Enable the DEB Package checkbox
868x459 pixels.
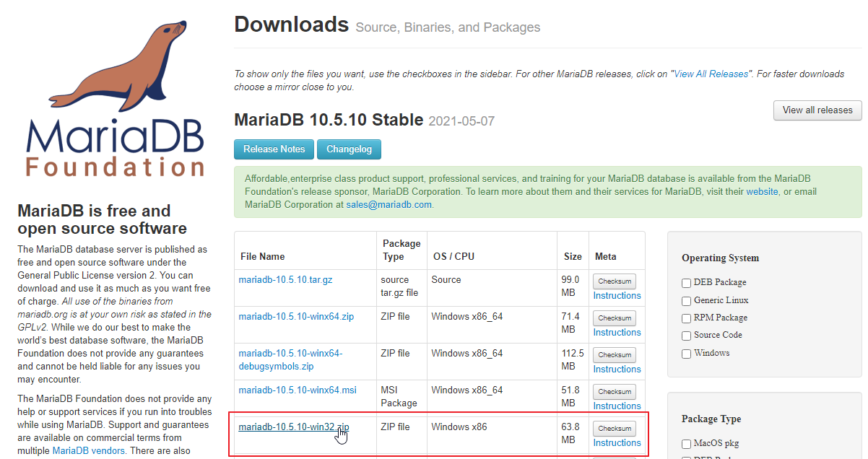[687, 283]
